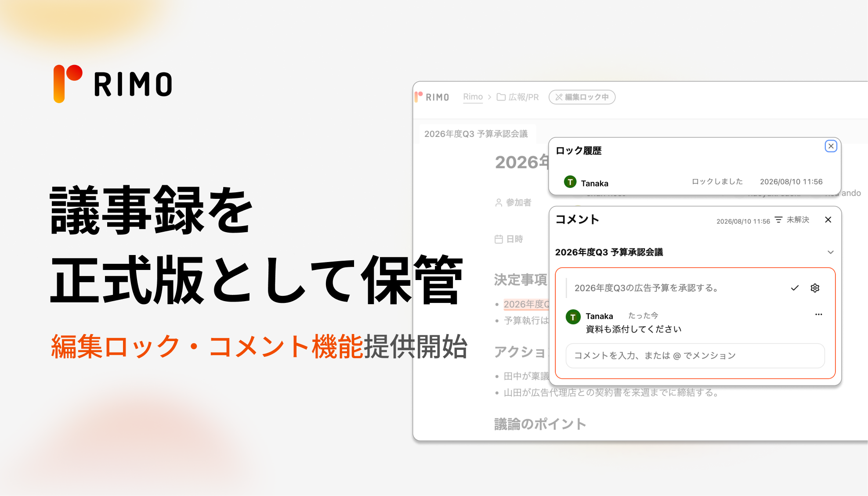The width and height of the screenshot is (868, 496).
Task: Click the Tanaka name above the comment
Action: (599, 316)
